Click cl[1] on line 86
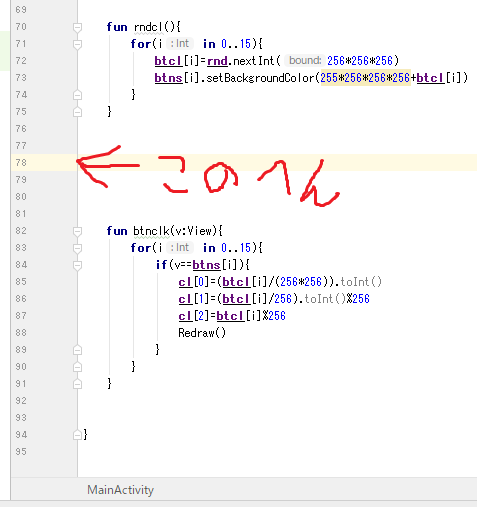This screenshot has width=477, height=507. point(193,299)
